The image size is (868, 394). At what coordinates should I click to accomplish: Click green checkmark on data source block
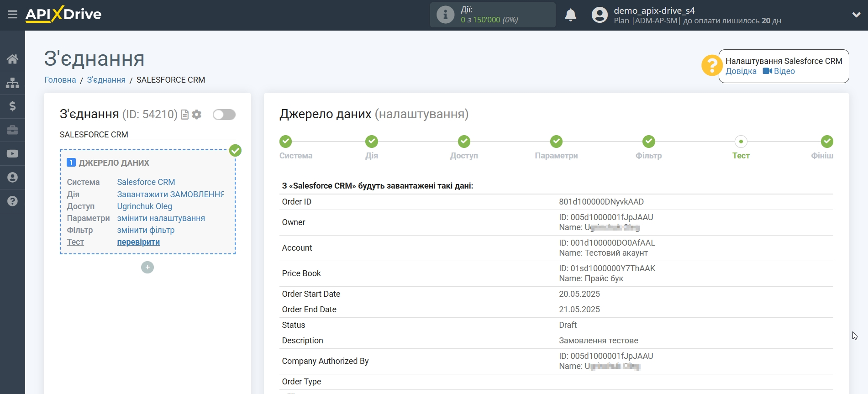(x=235, y=150)
